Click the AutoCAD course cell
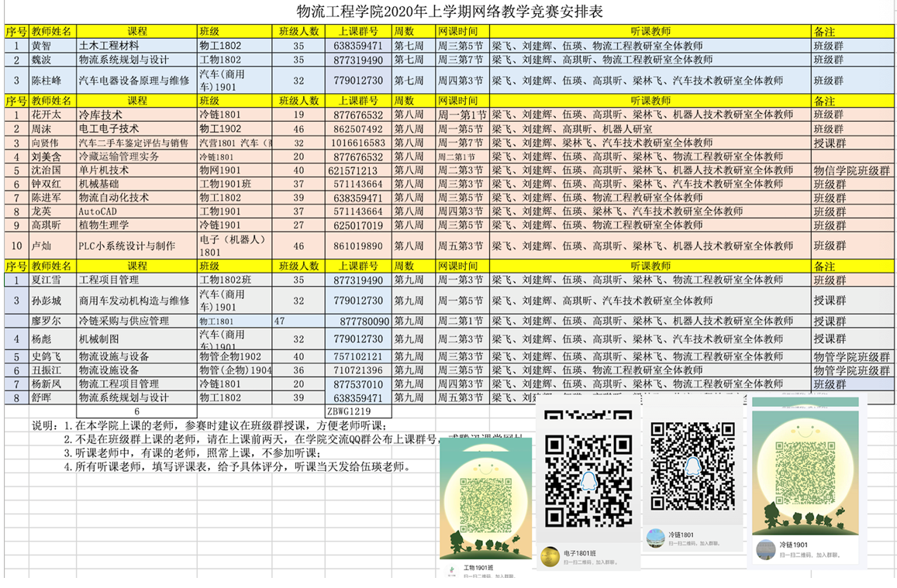Screen dimensions: 897x588 [x=136, y=211]
